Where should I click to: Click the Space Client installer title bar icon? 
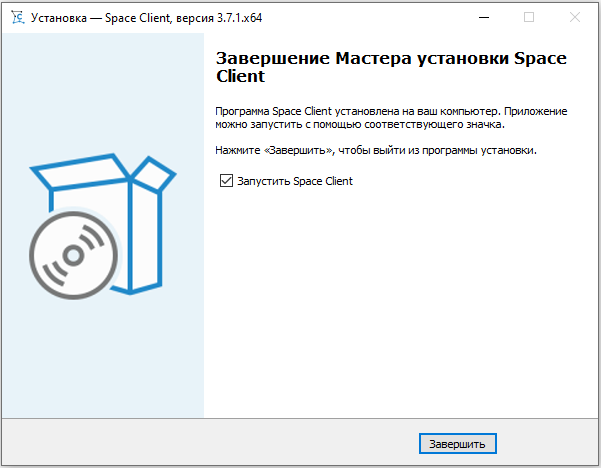(x=17, y=18)
